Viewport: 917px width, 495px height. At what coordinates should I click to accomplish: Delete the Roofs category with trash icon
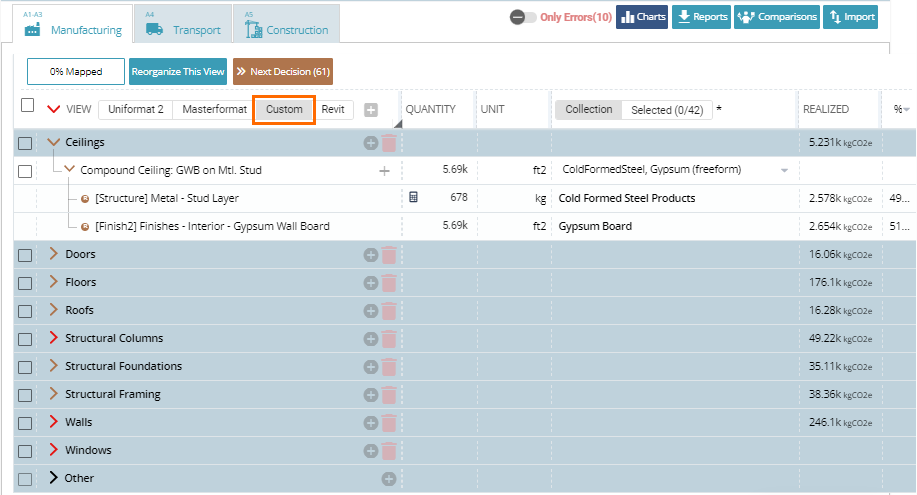pos(388,311)
